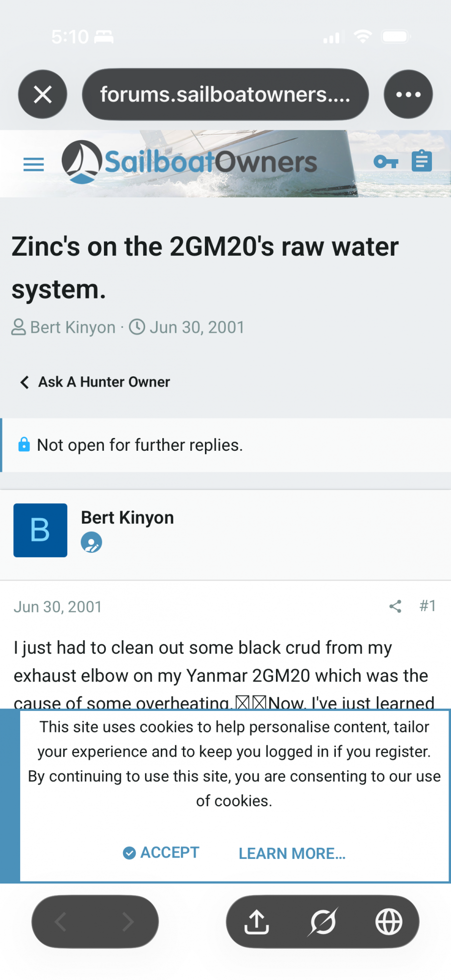Image resolution: width=451 pixels, height=980 pixels.
Task: Open Bert Kinyon author link under thread title
Action: (73, 327)
